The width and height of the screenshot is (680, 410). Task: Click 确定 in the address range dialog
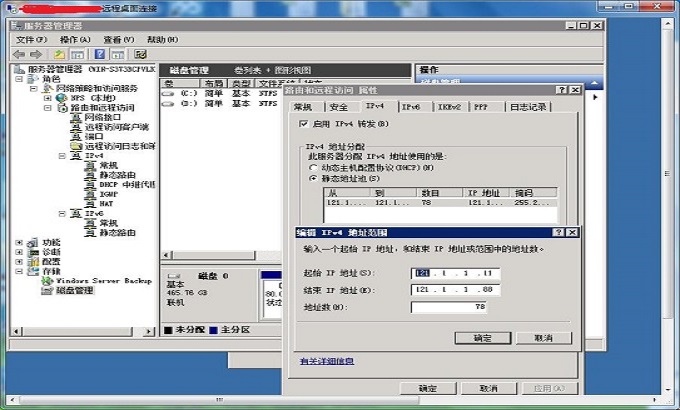coord(482,338)
